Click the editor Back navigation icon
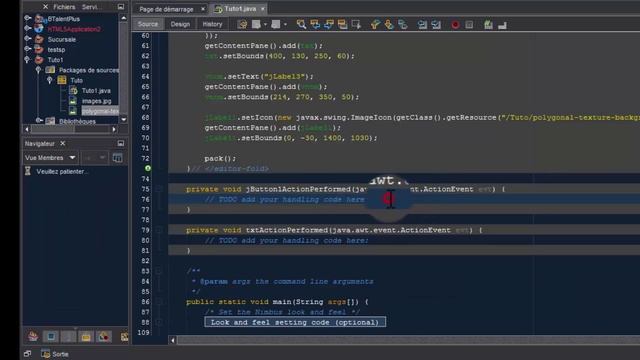 click(x=256, y=24)
